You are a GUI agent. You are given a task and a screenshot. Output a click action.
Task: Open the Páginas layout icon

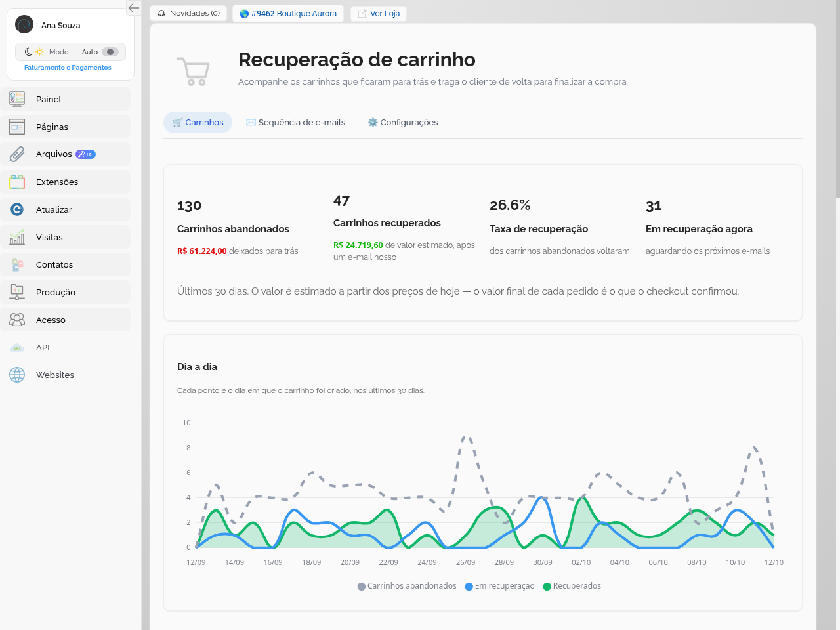17,127
